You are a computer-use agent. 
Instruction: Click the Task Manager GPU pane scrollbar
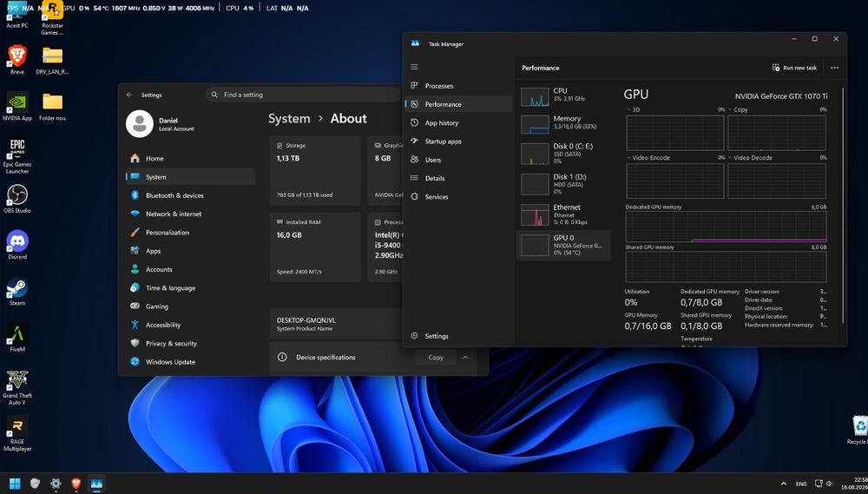pos(843,205)
